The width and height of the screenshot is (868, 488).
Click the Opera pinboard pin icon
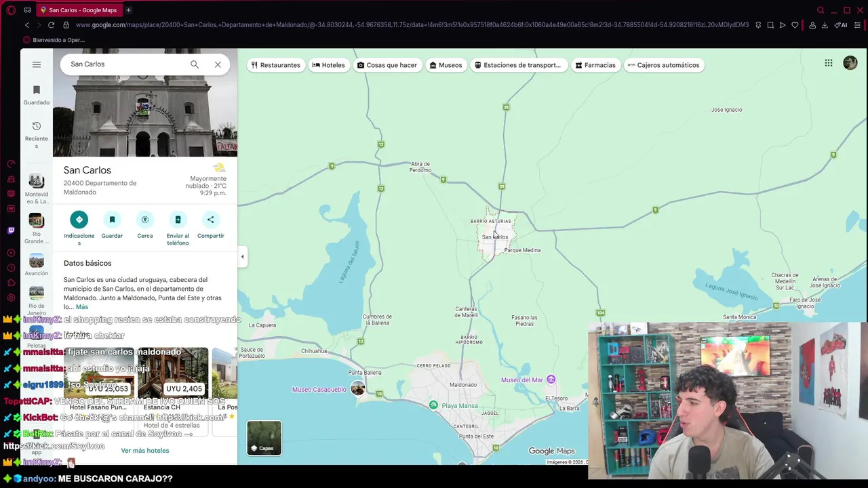click(x=758, y=25)
